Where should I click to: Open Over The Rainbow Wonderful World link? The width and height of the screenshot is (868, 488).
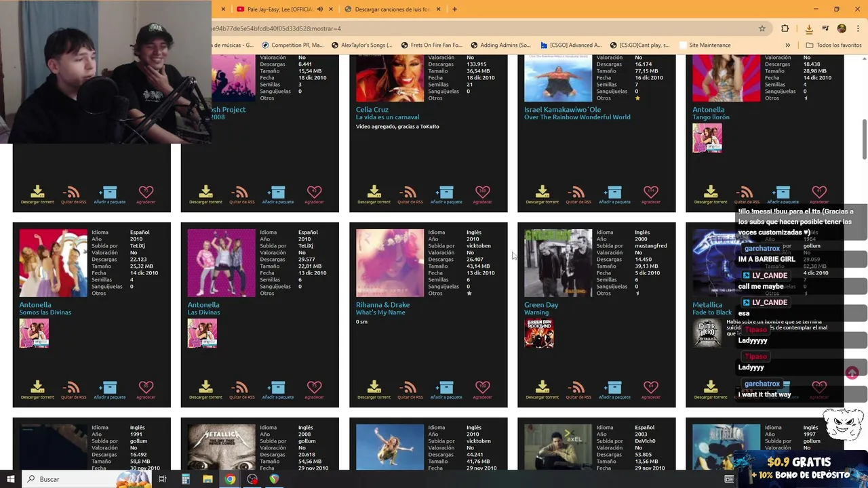click(x=577, y=117)
